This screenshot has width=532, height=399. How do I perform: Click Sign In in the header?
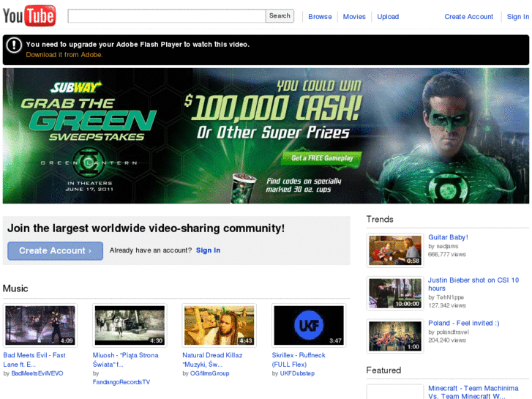click(518, 17)
